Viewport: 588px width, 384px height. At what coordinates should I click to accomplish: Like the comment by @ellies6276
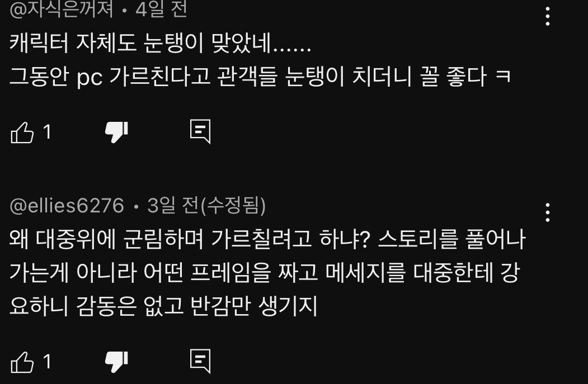tap(22, 362)
